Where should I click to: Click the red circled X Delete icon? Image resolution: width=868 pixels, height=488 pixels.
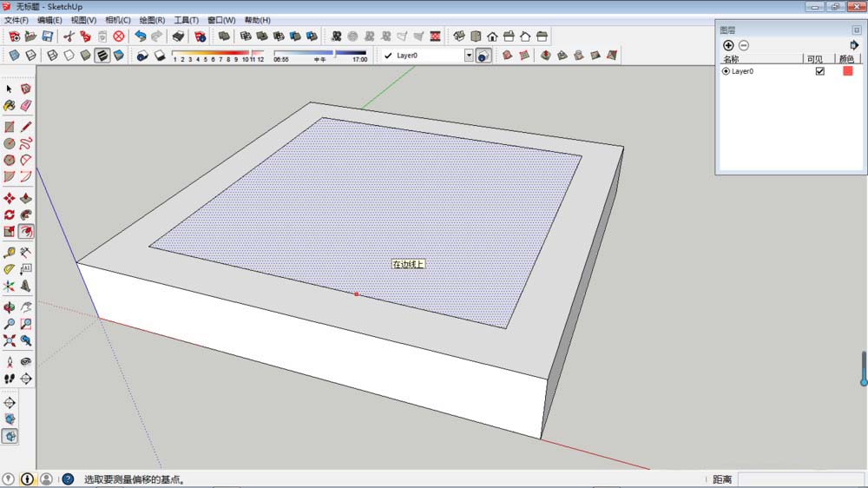pos(119,36)
